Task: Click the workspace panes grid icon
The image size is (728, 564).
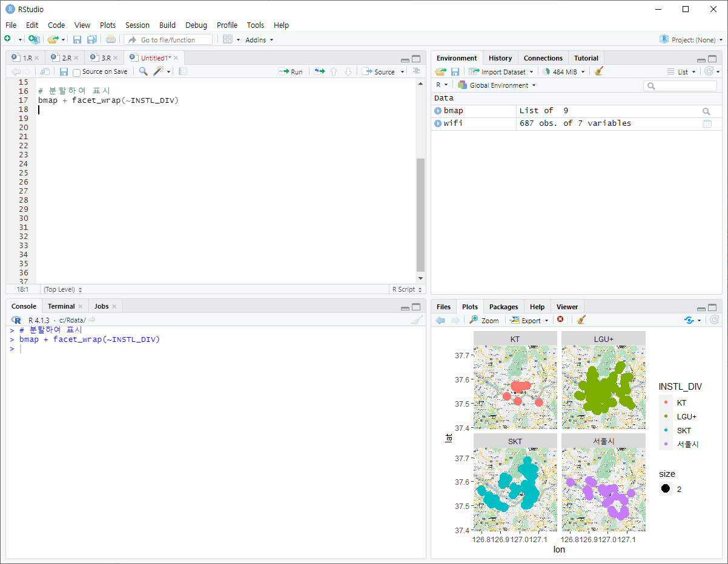Action: pyautogui.click(x=228, y=39)
